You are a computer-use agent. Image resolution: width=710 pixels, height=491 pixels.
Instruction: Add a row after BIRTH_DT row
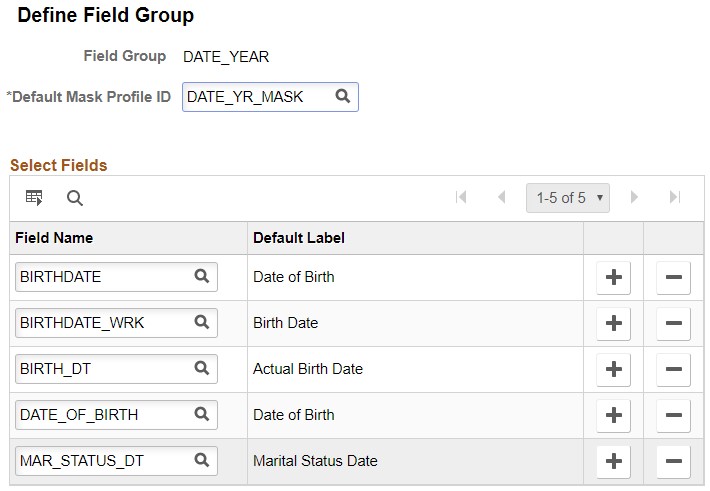(x=613, y=369)
